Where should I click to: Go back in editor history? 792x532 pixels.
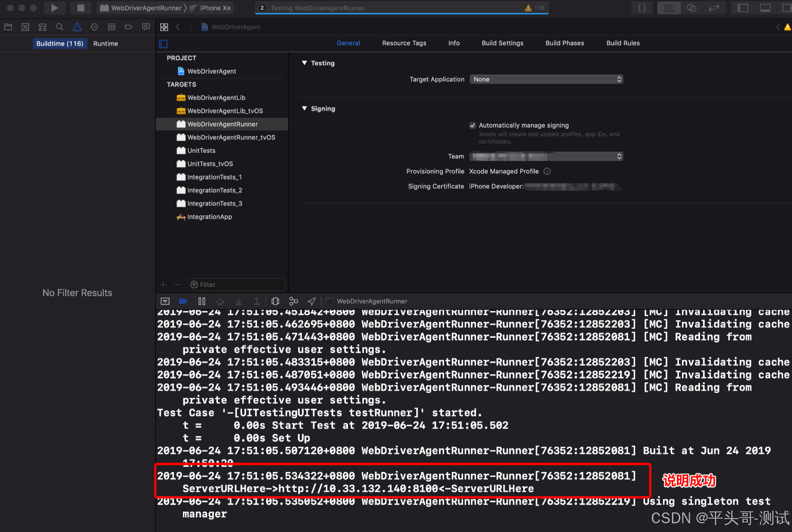click(178, 27)
